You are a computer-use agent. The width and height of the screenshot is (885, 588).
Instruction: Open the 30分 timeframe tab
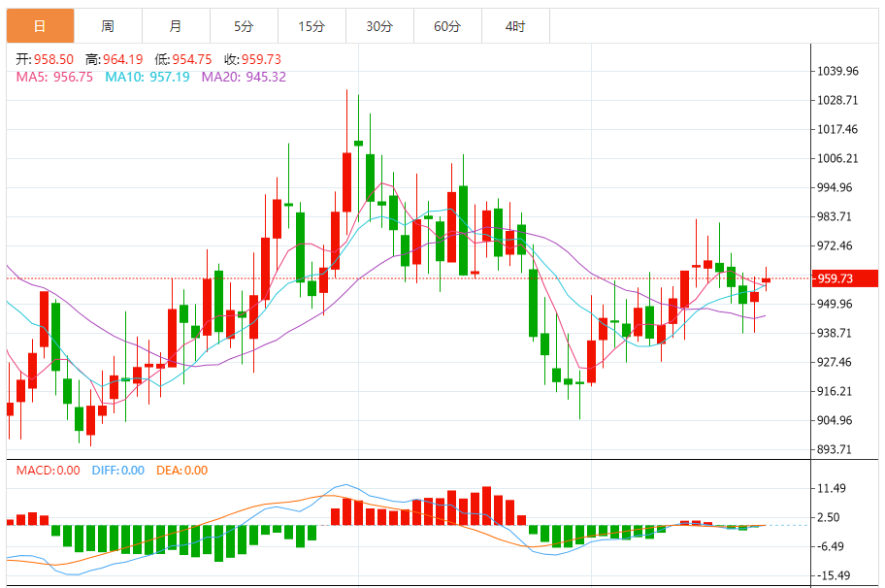379,26
